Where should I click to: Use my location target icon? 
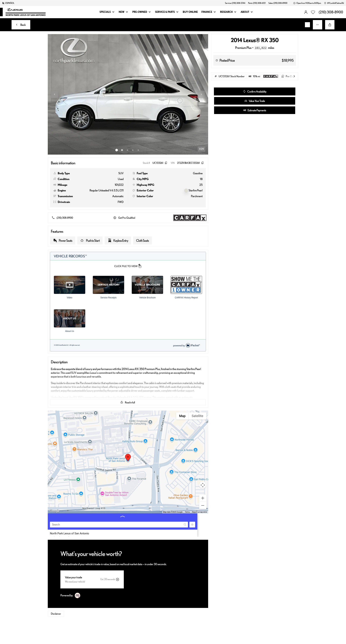pyautogui.click(x=192, y=525)
